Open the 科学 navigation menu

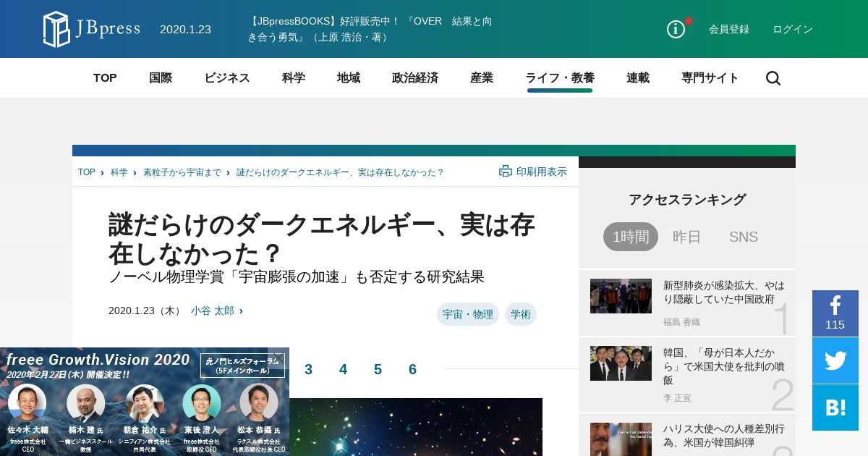tap(294, 78)
